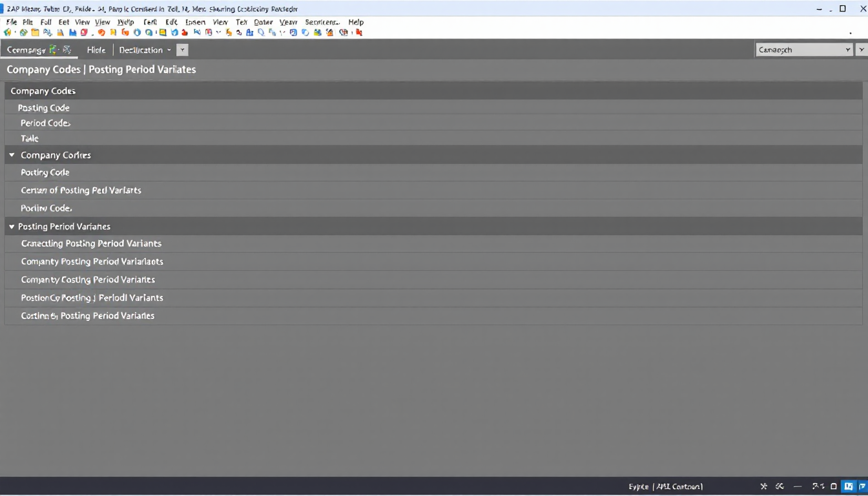Screen dimensions: 868x496
Task: Select PostionCo Posting | Period Variants row
Action: coord(433,298)
